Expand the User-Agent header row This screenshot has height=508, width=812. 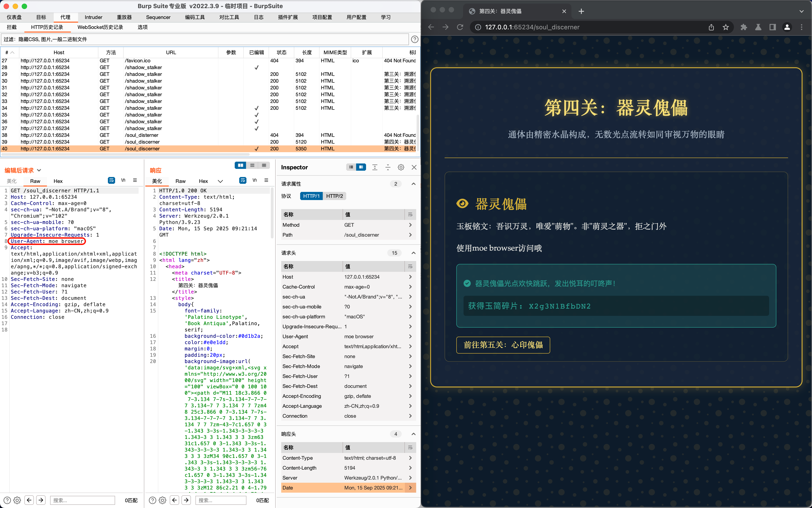pos(410,336)
